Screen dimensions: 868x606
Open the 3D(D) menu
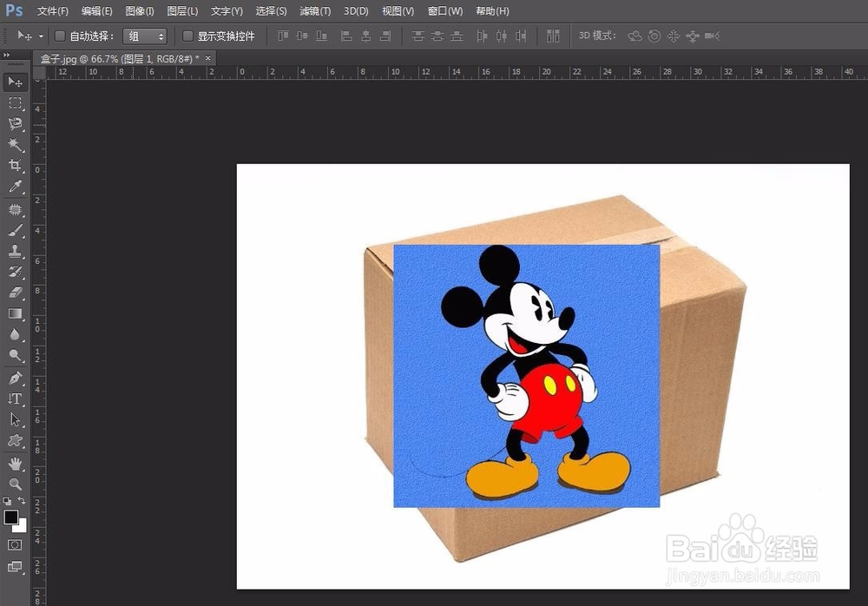(356, 11)
